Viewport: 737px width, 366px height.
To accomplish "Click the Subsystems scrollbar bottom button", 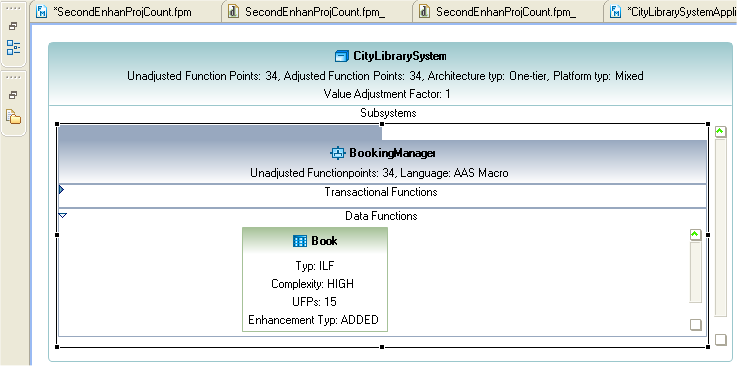I will [x=721, y=340].
